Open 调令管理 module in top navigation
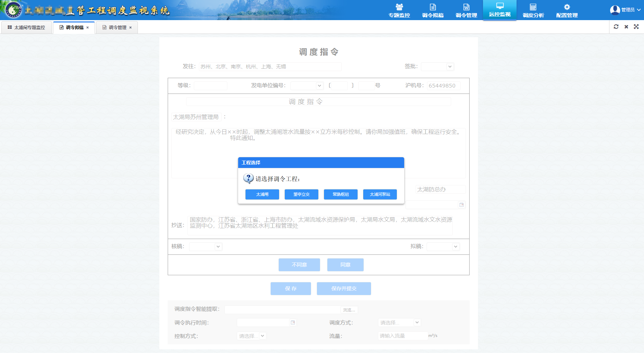This screenshot has width=644, height=353. (466, 10)
